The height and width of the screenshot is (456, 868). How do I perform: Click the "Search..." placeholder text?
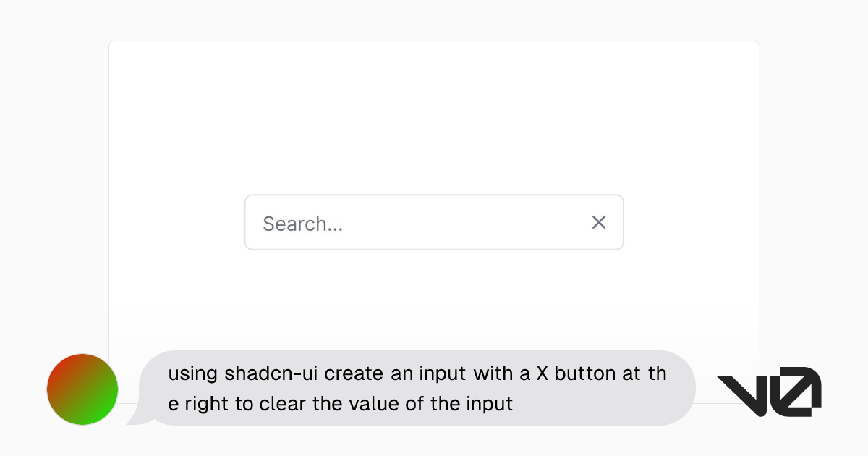pos(302,224)
